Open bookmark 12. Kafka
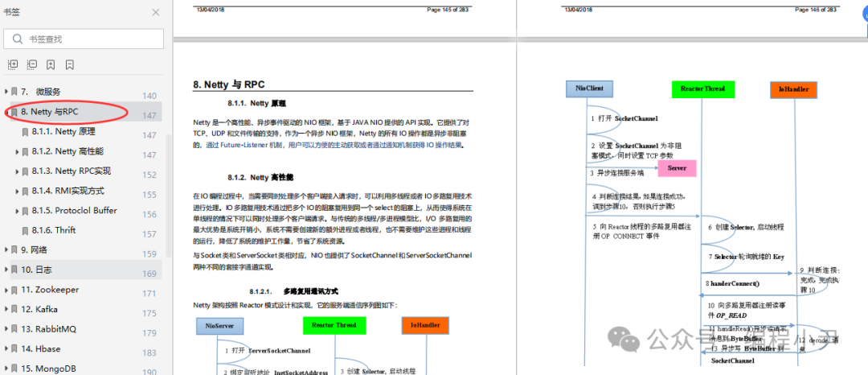Viewport: 868px width, 375px height. coord(39,309)
